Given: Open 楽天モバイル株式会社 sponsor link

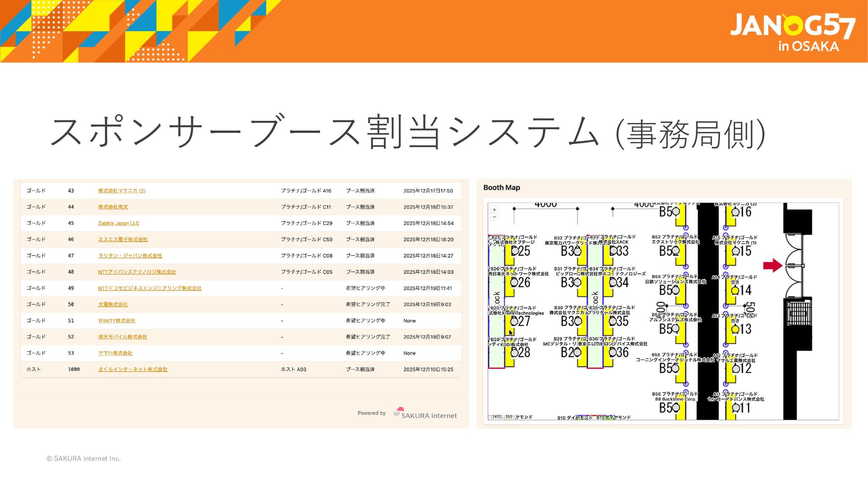Looking at the screenshot, I should click(x=123, y=337).
